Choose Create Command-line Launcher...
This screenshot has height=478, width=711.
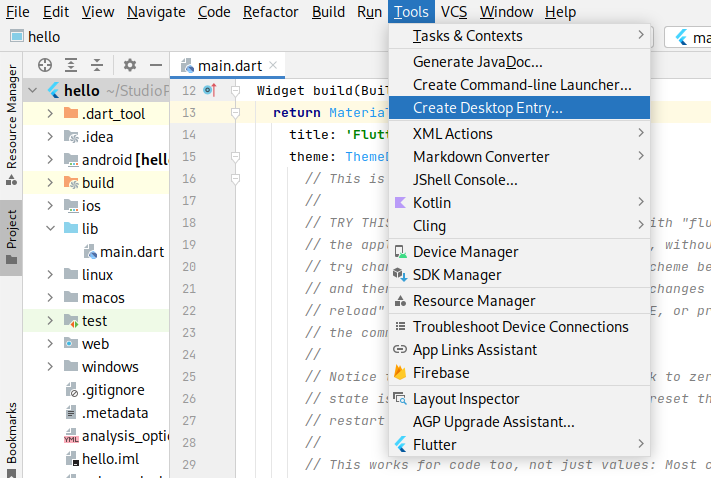519,85
